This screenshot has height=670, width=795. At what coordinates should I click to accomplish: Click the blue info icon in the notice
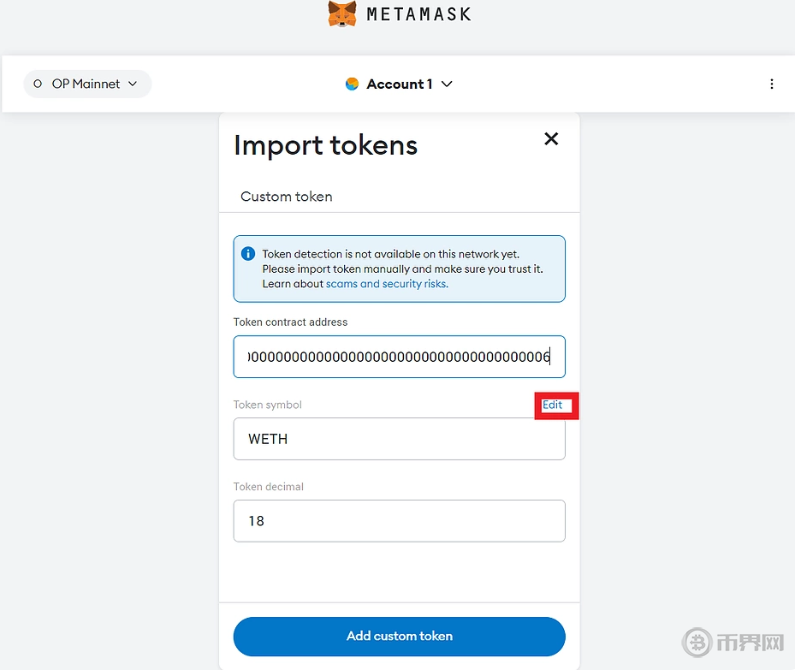(x=248, y=254)
